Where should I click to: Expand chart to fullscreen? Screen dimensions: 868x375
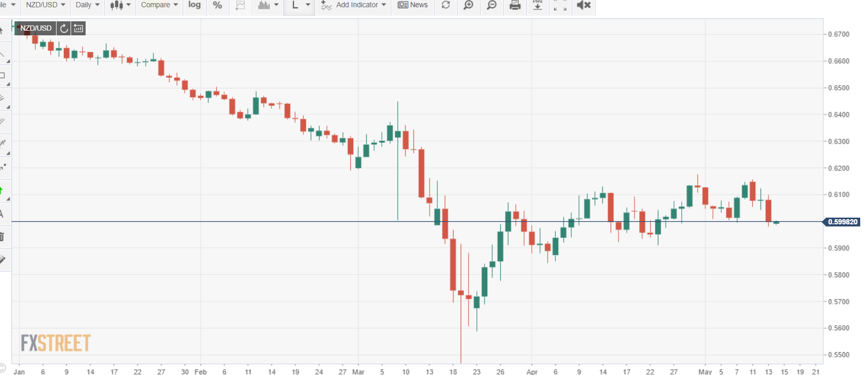[x=560, y=5]
